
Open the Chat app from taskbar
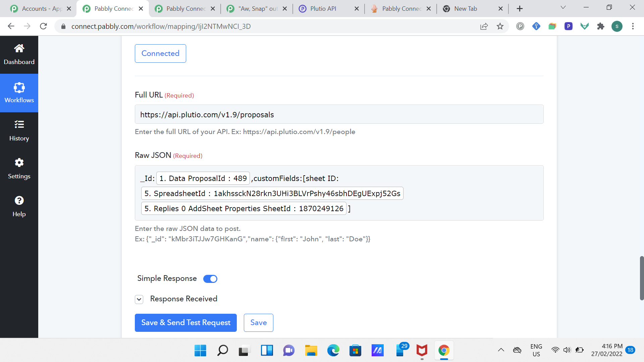tap(289, 351)
